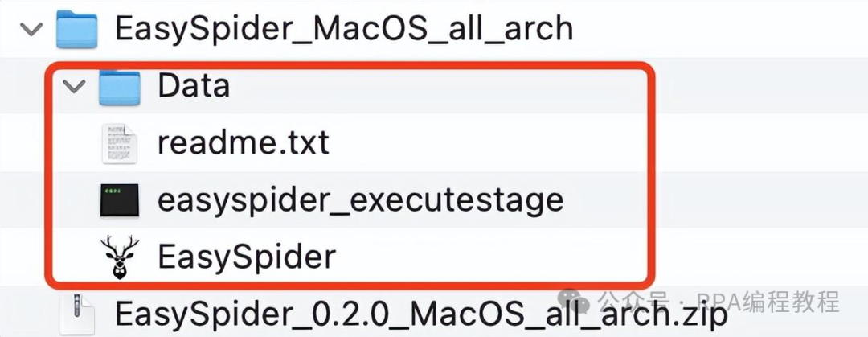868x337 pixels.
Task: Click the WeChat logo in the watermark
Action: (x=570, y=301)
